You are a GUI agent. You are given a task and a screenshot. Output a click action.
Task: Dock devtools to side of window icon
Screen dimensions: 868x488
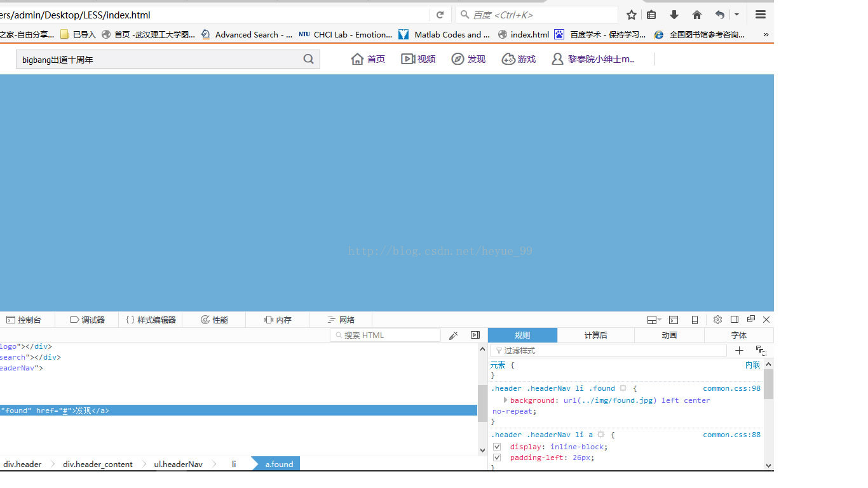click(735, 320)
